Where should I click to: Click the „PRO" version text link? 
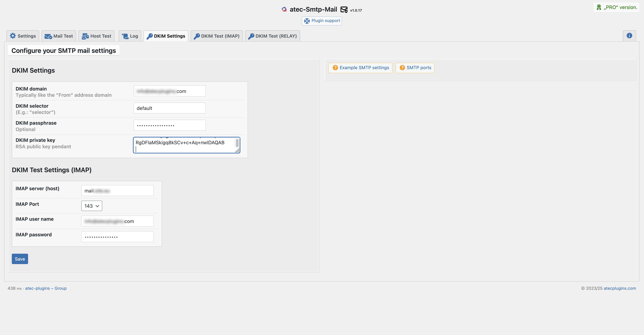(620, 7)
